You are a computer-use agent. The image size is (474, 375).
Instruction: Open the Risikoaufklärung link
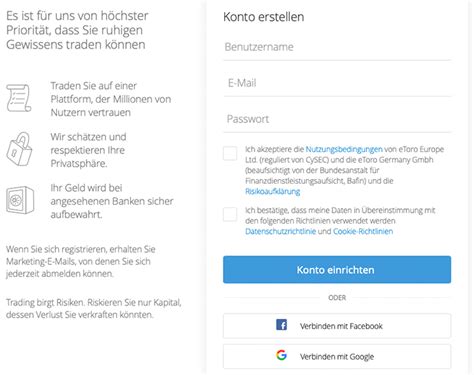[273, 191]
